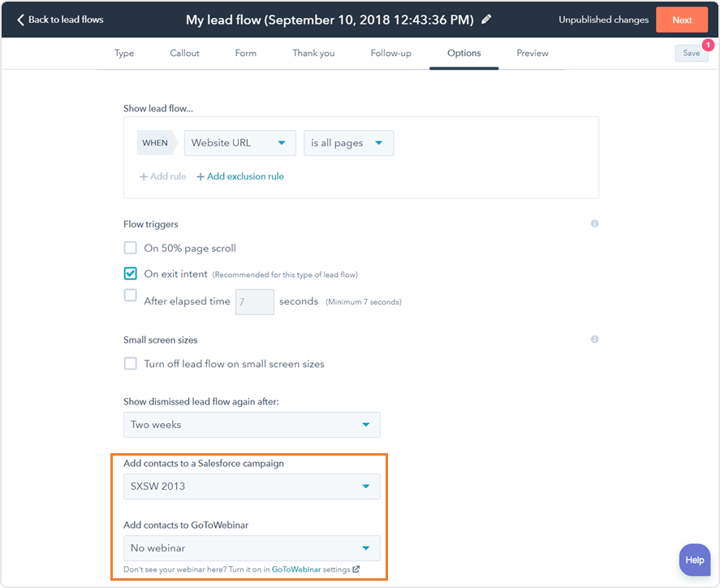
Task: Click the plus icon for Add exclusion rule
Action: point(200,176)
